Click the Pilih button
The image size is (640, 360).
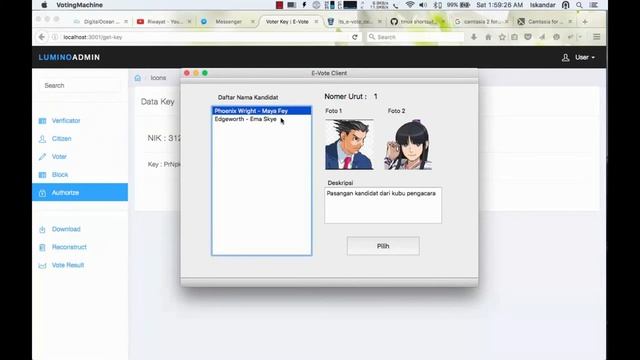pos(383,246)
